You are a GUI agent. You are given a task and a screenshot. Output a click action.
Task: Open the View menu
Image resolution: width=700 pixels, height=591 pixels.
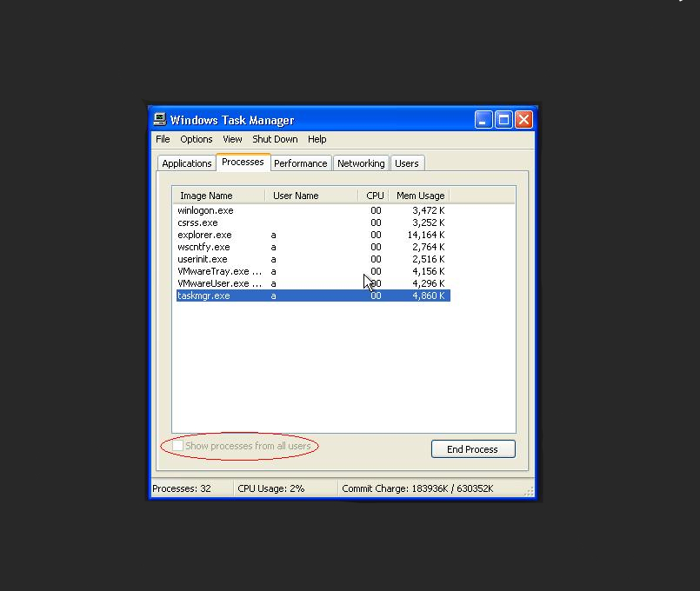[232, 139]
